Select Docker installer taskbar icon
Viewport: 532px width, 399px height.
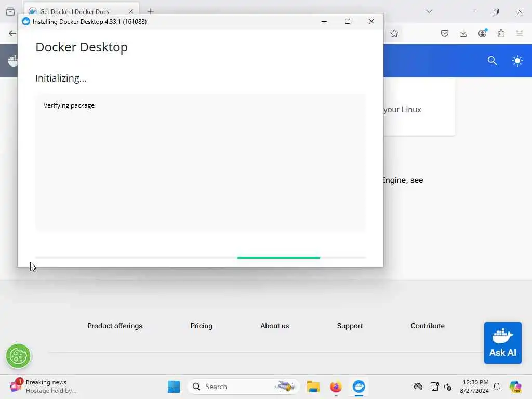click(x=358, y=387)
